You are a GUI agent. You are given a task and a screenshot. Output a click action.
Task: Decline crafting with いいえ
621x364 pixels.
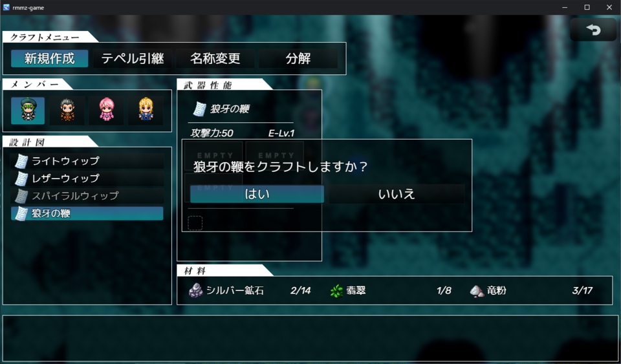(397, 194)
